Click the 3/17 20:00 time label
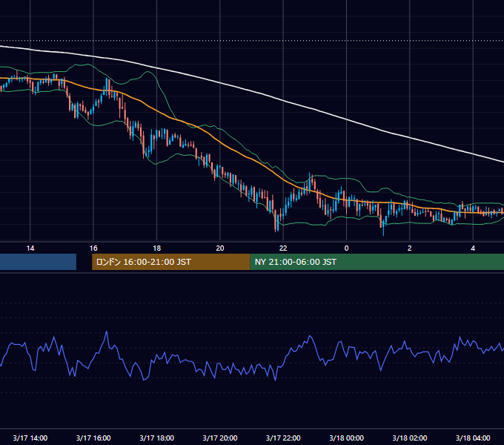Screen dimensions: 504x445 tap(220, 438)
